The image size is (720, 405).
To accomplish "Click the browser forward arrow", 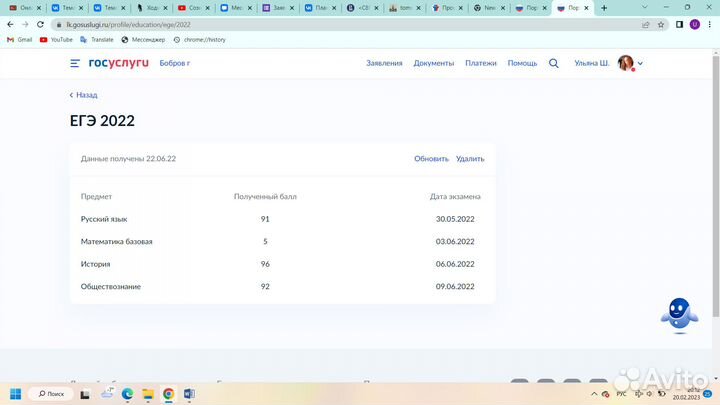I will [x=25, y=24].
